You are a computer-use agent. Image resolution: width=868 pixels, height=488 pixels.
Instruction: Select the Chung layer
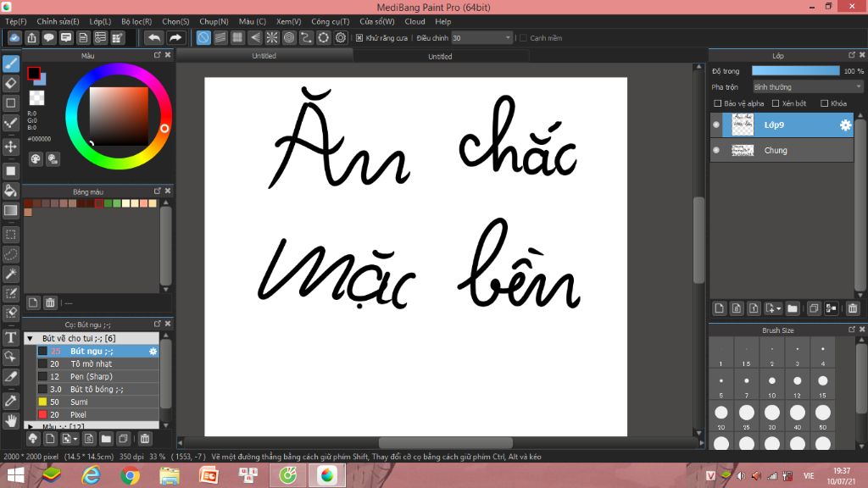pos(782,150)
